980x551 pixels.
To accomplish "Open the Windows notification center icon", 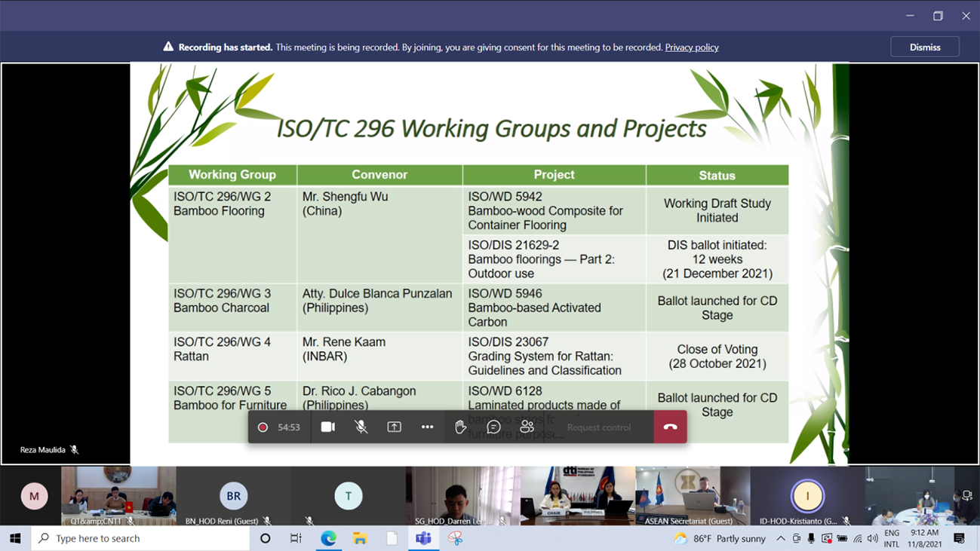I will point(960,538).
